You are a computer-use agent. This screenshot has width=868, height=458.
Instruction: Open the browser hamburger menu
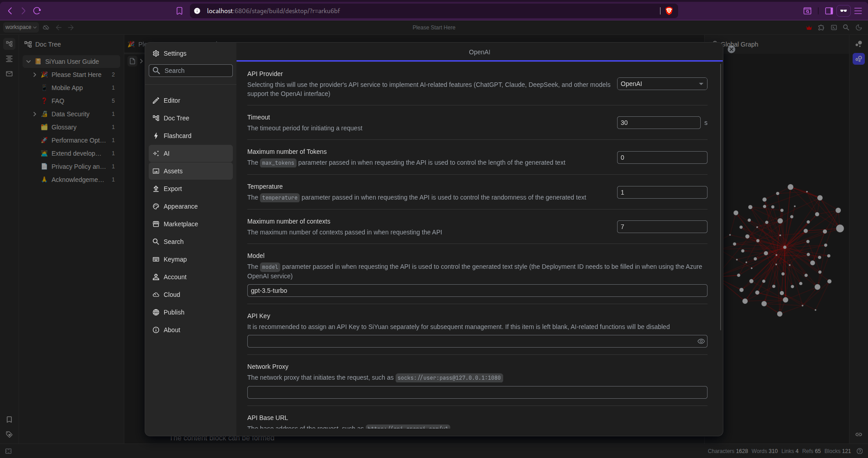tap(858, 11)
